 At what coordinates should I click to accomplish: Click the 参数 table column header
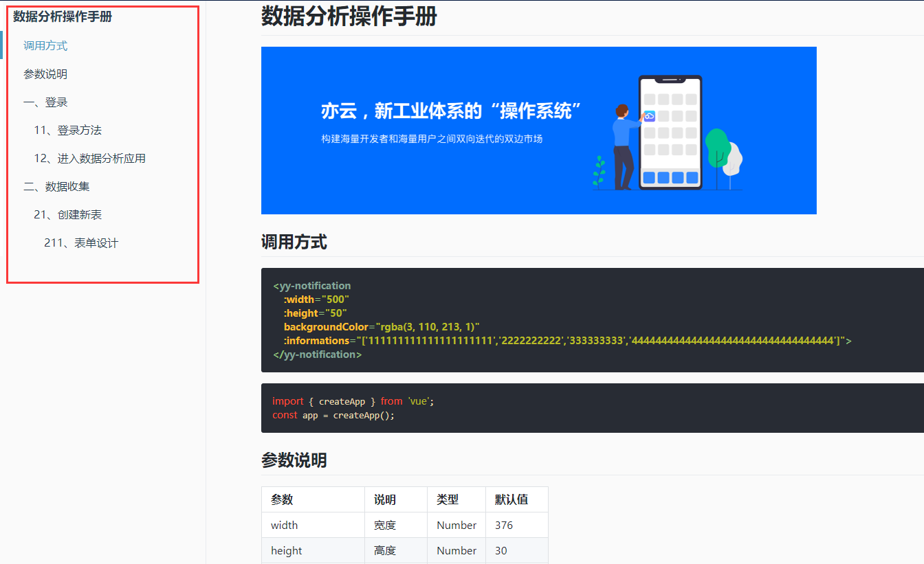tap(313, 499)
